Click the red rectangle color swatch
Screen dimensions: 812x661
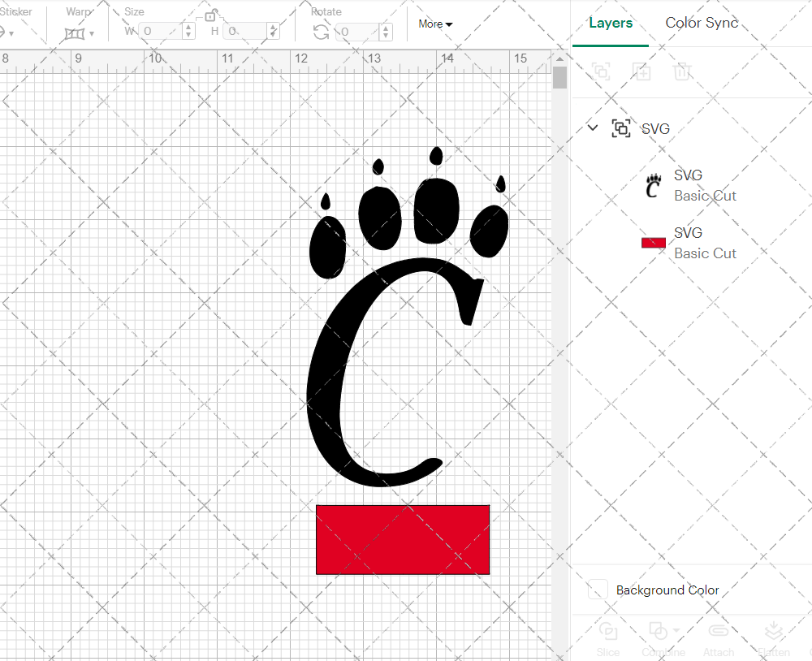pyautogui.click(x=653, y=242)
